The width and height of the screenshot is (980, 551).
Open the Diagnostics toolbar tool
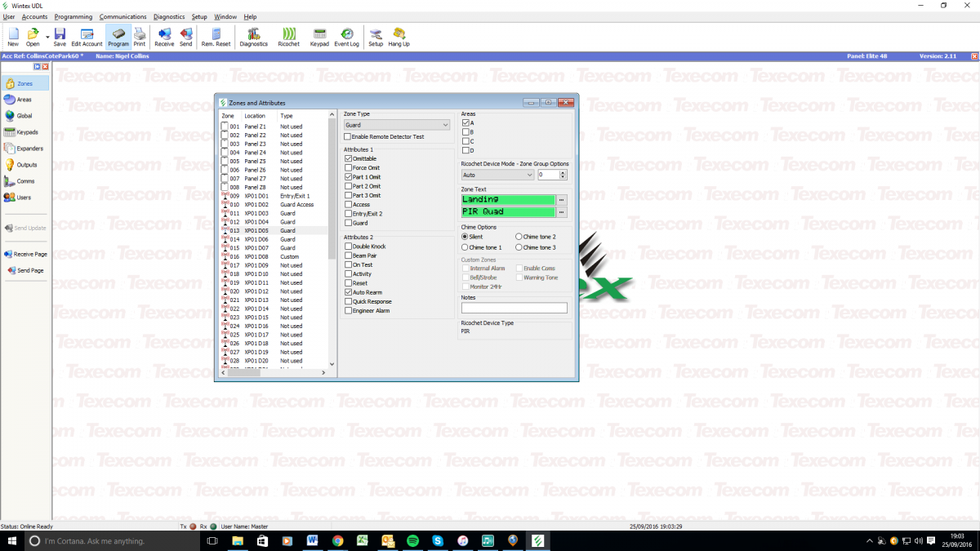point(253,37)
